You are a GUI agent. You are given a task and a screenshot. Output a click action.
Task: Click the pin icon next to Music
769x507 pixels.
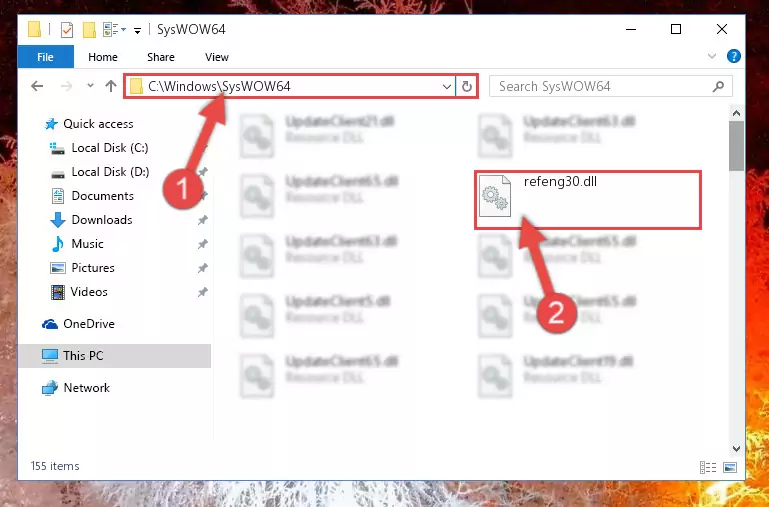click(x=203, y=244)
